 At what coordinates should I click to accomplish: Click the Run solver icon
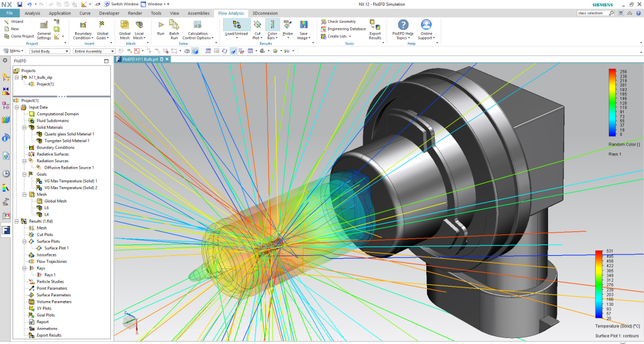click(x=160, y=27)
